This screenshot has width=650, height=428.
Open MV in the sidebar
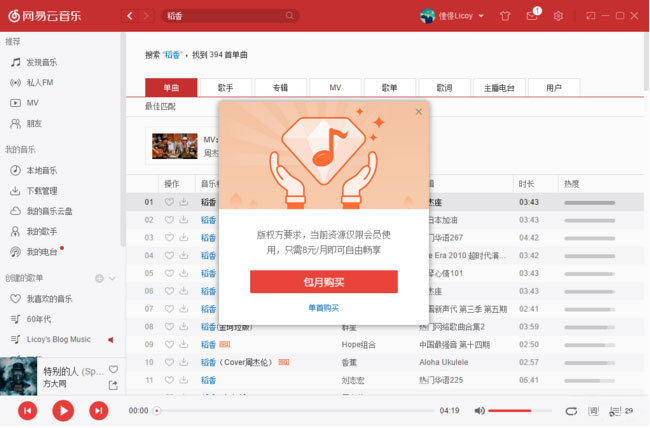pos(32,103)
